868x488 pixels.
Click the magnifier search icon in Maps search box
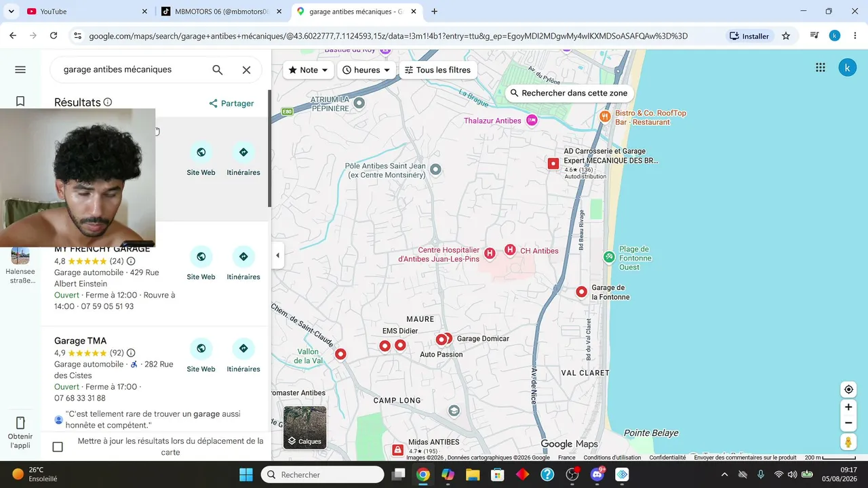point(218,70)
